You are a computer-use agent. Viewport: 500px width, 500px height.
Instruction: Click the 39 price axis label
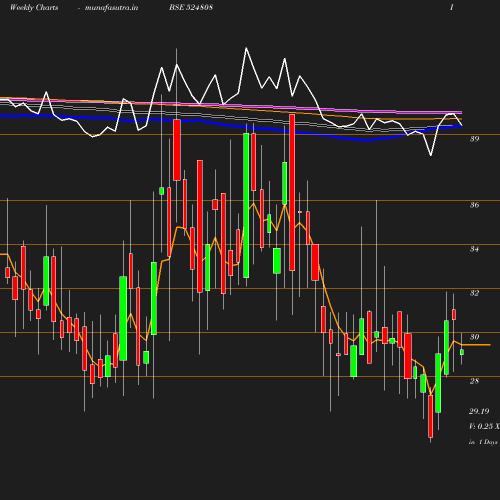(475, 139)
